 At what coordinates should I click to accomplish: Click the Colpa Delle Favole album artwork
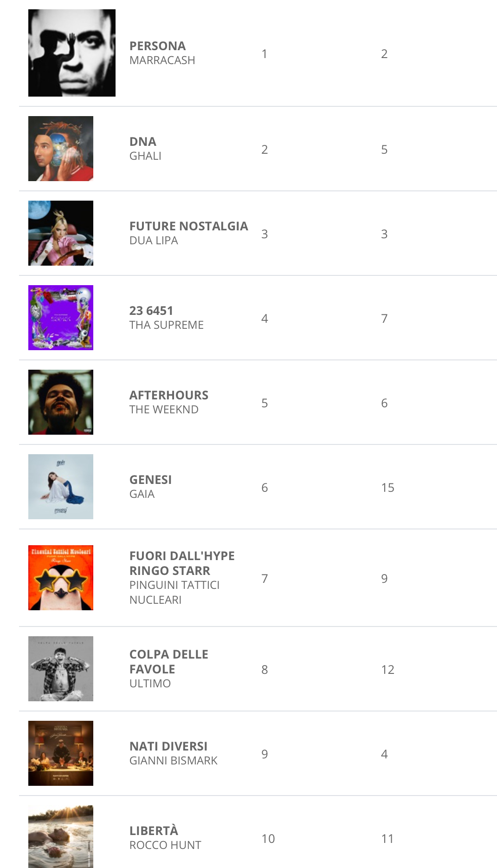point(61,669)
